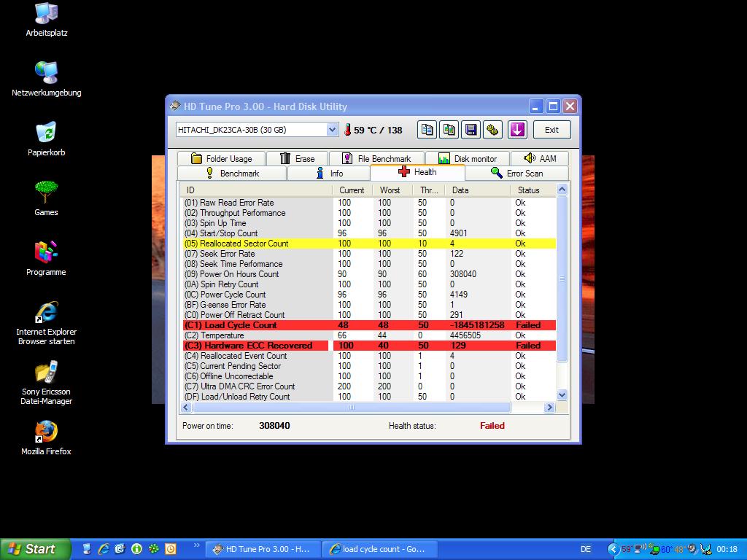The height and width of the screenshot is (560, 747).
Task: Open the Arbeitsplatz desktop icon
Action: pos(46,13)
